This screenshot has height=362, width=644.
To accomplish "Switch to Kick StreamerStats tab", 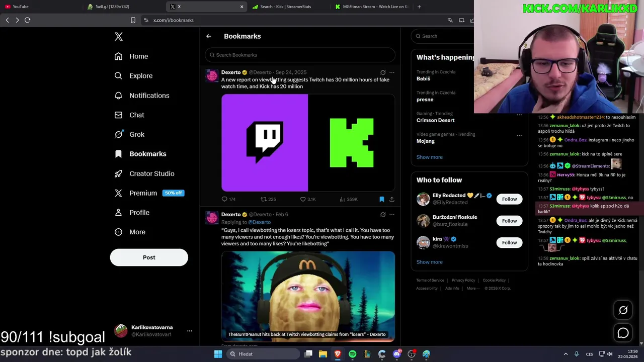I will click(x=289, y=7).
